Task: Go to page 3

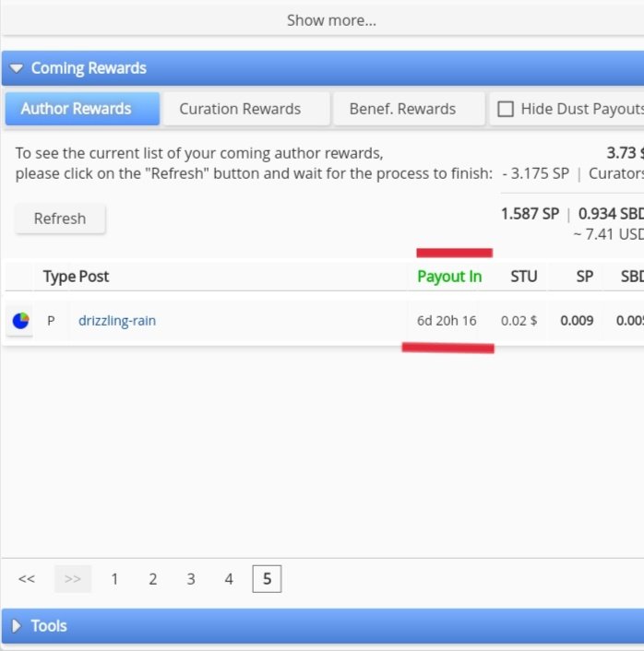Action: tap(191, 579)
